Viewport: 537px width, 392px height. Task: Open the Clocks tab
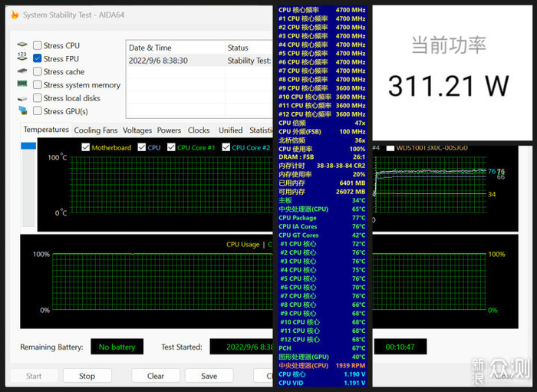[199, 130]
